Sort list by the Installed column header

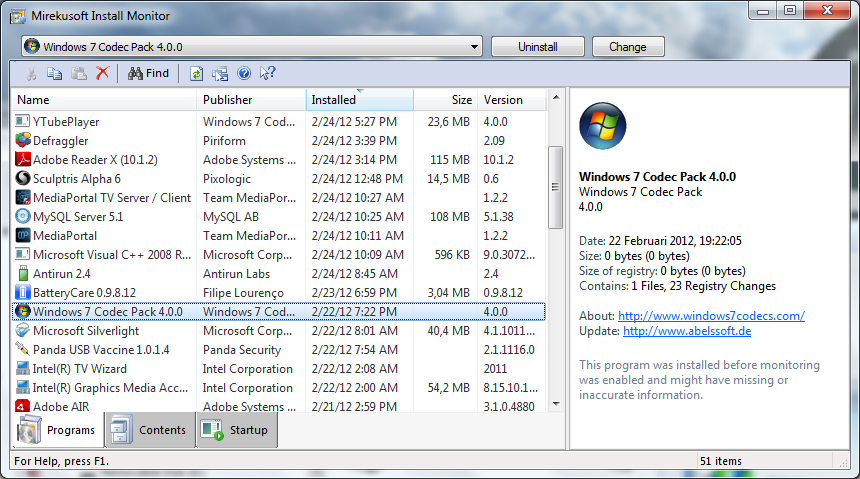[359, 100]
